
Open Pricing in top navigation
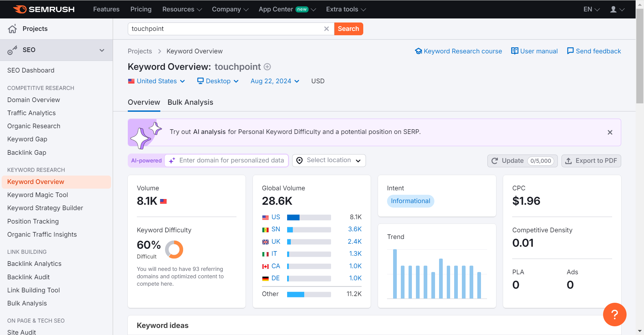tap(141, 9)
